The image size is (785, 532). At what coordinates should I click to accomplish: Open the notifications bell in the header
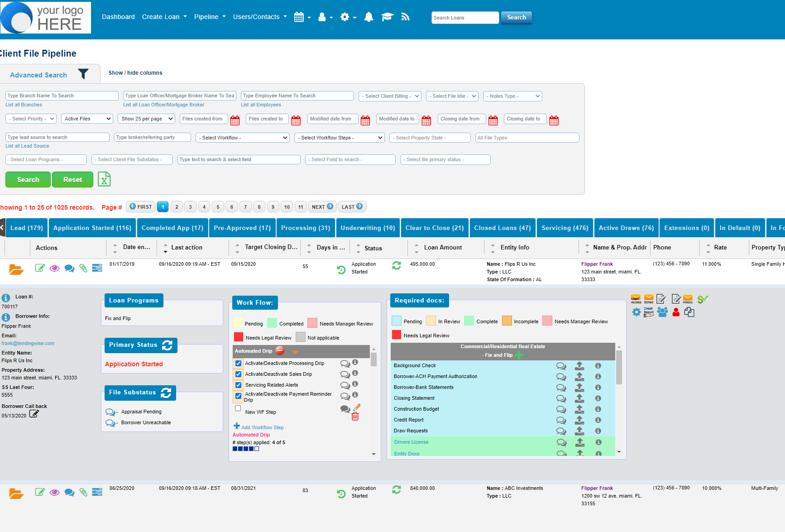point(369,17)
